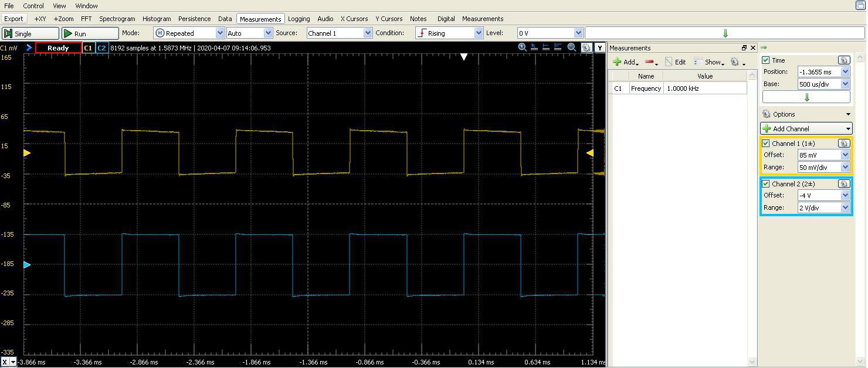The height and width of the screenshot is (368, 868).
Task: Open the plot settings gear icon
Action: 586,48
